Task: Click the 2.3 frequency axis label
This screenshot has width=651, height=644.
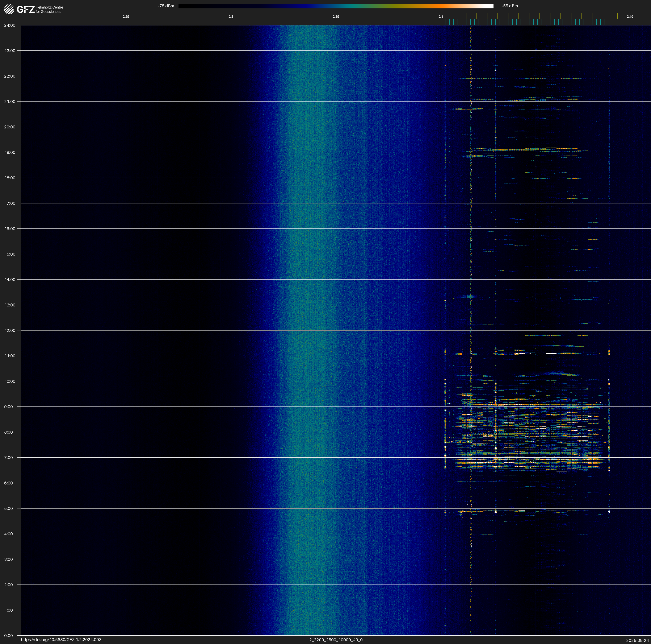Action: 231,17
